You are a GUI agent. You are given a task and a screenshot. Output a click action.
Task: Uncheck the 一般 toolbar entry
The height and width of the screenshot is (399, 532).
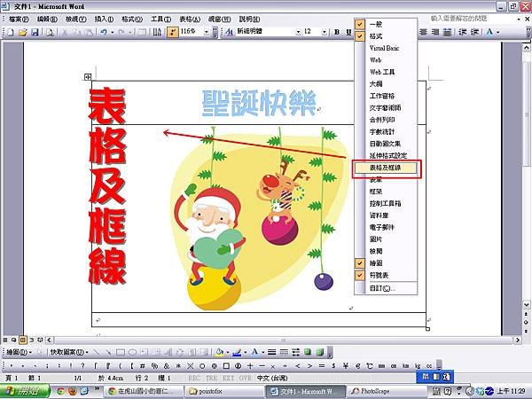coord(386,24)
